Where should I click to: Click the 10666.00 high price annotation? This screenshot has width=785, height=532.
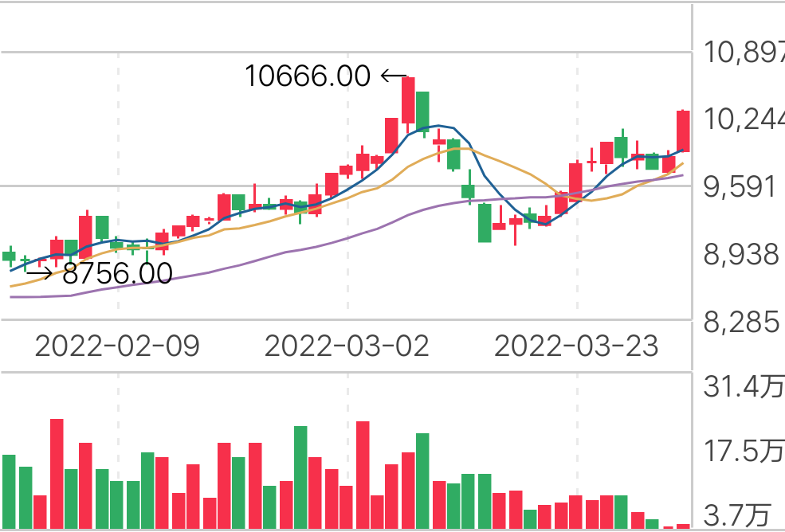pos(308,76)
